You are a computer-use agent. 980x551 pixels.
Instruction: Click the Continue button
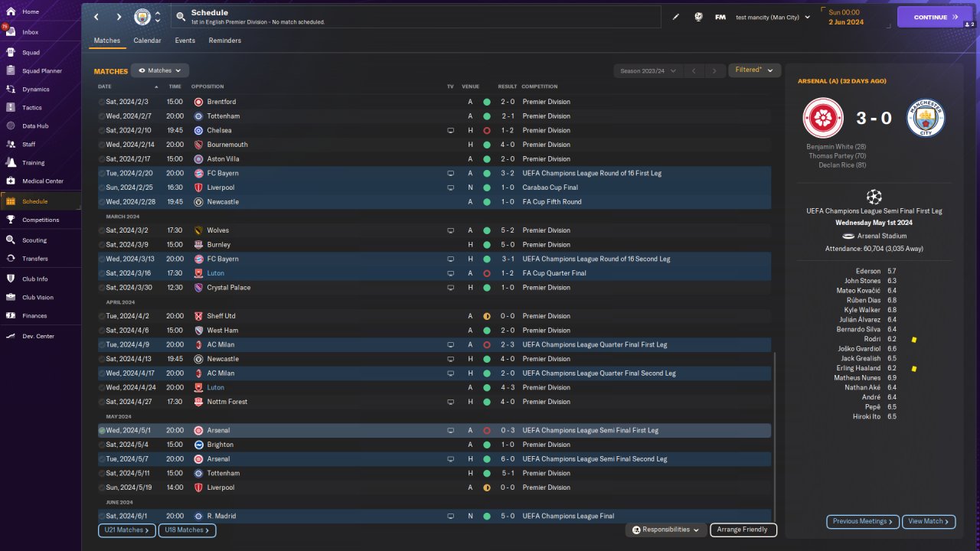click(x=935, y=17)
